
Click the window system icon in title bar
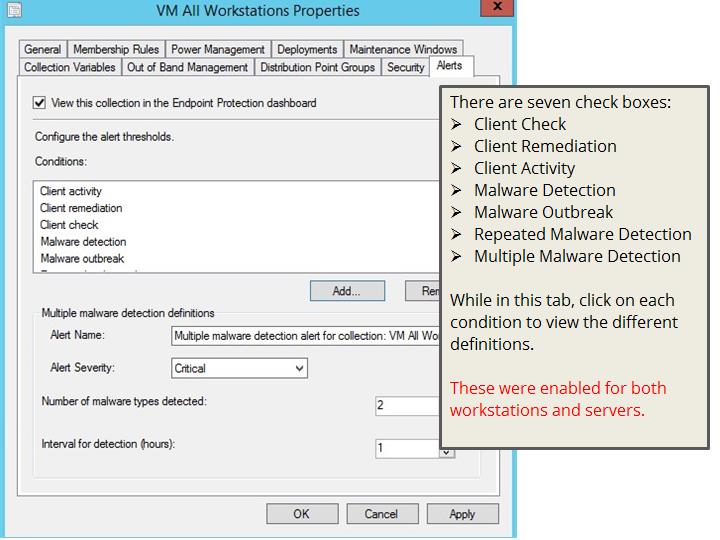coord(12,9)
